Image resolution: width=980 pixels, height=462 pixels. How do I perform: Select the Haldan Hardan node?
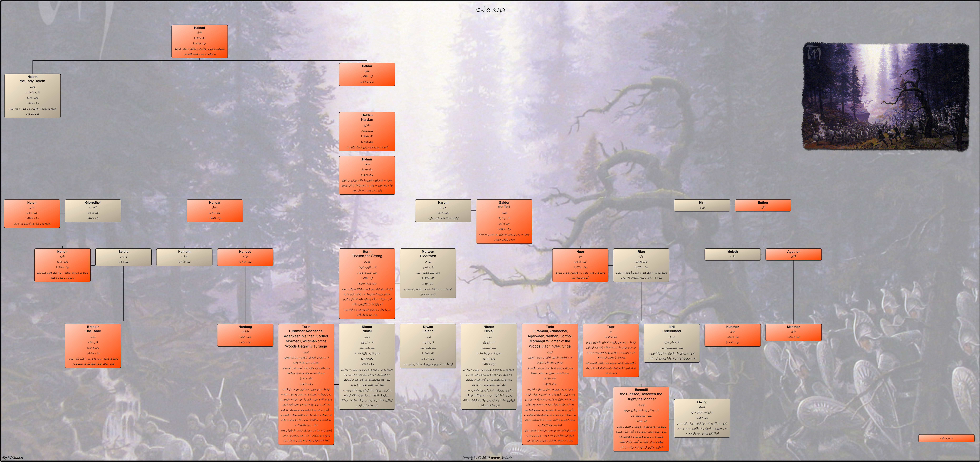[367, 131]
